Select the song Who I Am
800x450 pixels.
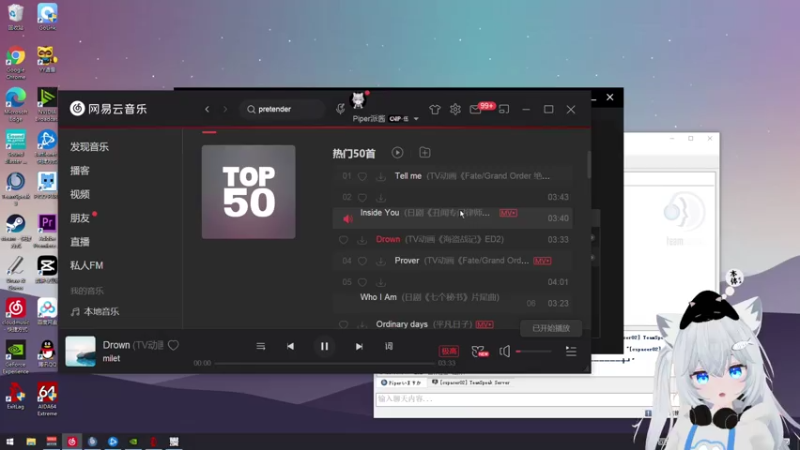point(379,297)
